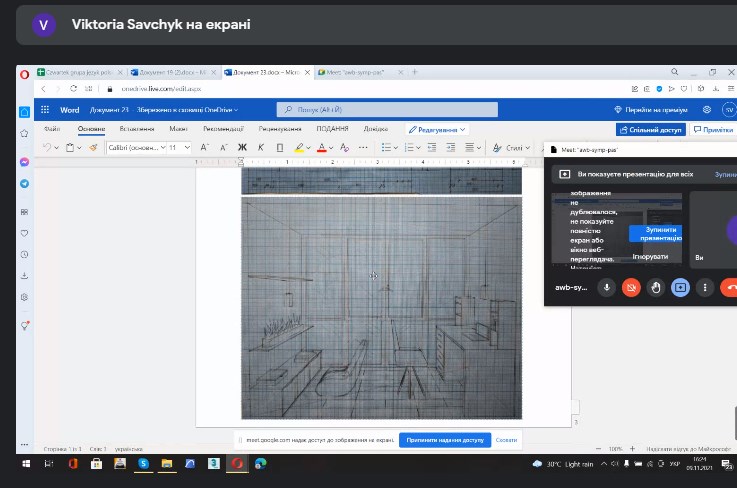
Task: Click the paragraph alignment icon
Action: coord(470,148)
